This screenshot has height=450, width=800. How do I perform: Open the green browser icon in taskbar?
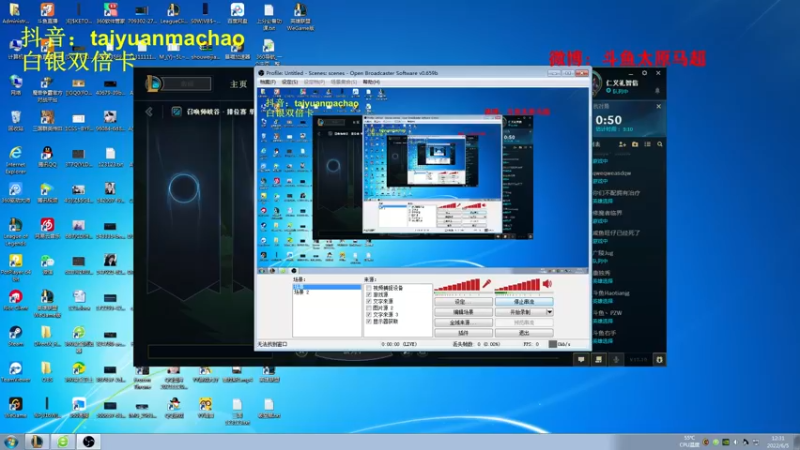click(x=62, y=441)
